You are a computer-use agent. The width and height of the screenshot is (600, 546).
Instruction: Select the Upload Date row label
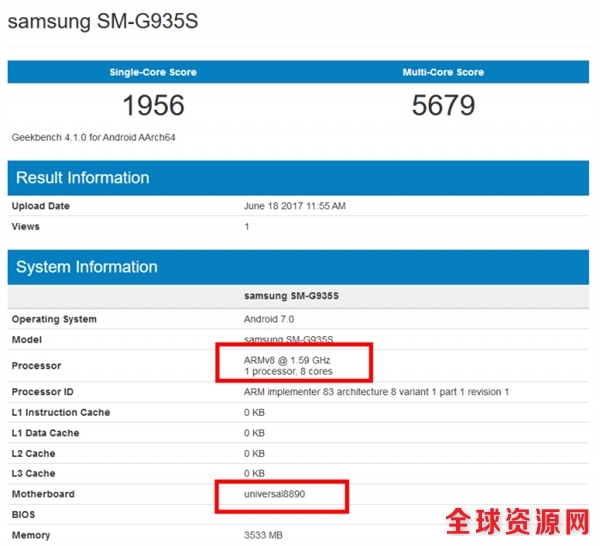coord(40,206)
